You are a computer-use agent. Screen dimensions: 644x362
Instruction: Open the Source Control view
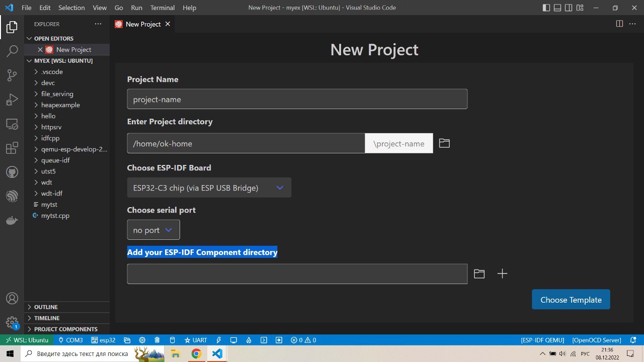12,75
